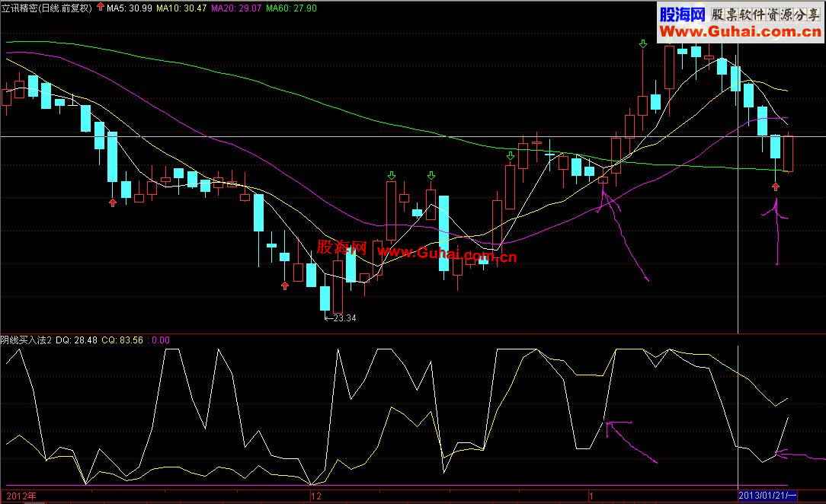This screenshot has width=826, height=504.
Task: Click the 1 month marker on time axis
Action: click(591, 496)
